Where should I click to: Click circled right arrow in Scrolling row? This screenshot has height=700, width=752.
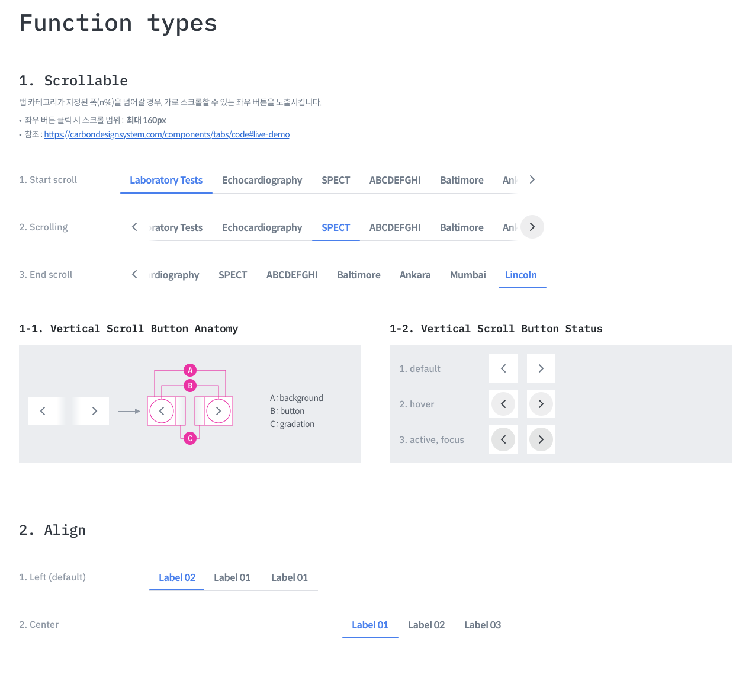click(532, 227)
